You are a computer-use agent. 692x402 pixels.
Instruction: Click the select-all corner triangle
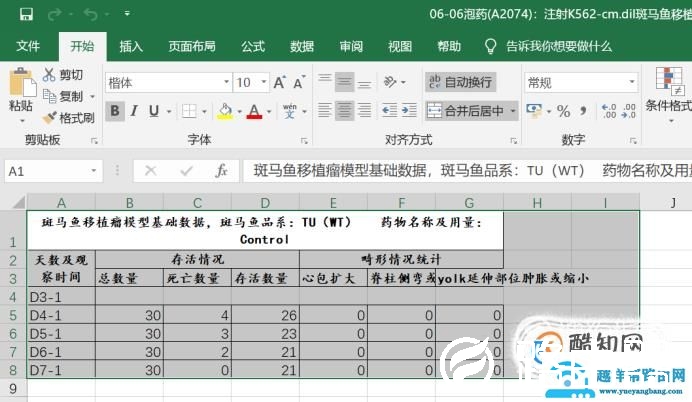tap(19, 202)
